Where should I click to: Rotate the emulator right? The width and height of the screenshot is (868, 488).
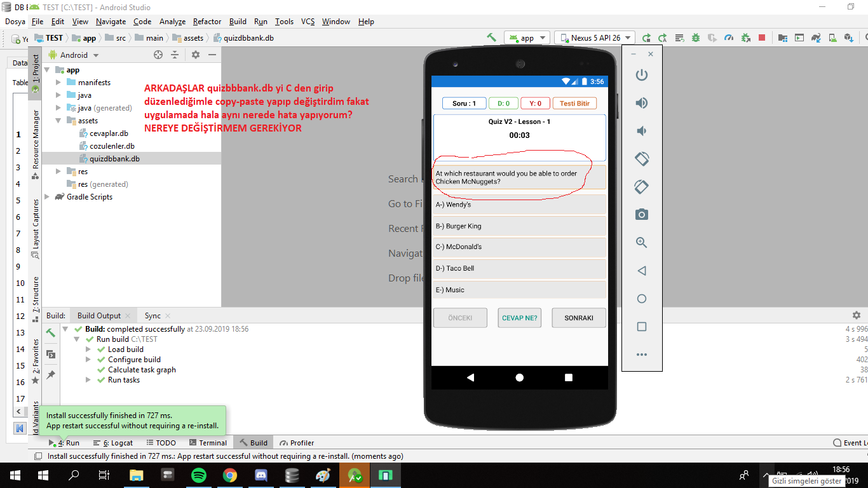[642, 187]
